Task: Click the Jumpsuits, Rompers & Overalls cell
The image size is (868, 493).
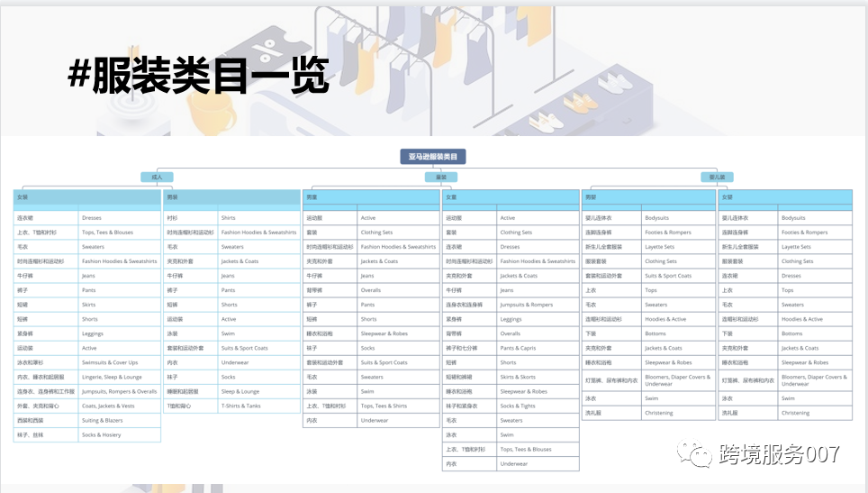Action: [119, 391]
